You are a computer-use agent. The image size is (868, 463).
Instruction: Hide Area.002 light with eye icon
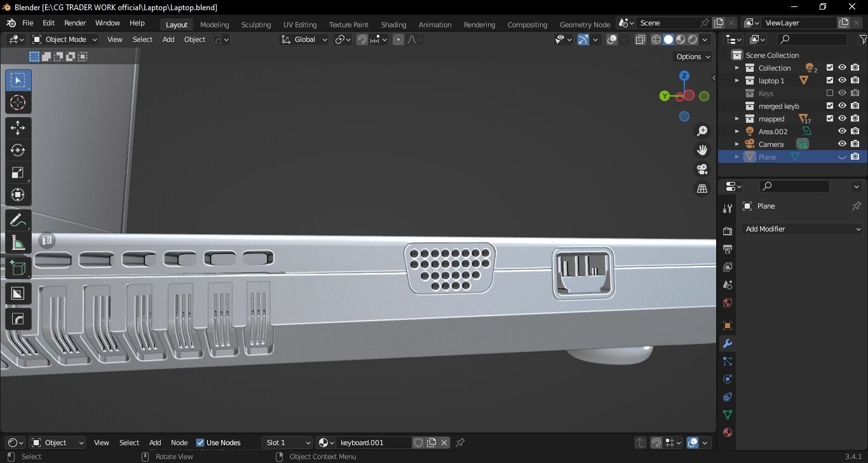click(843, 132)
